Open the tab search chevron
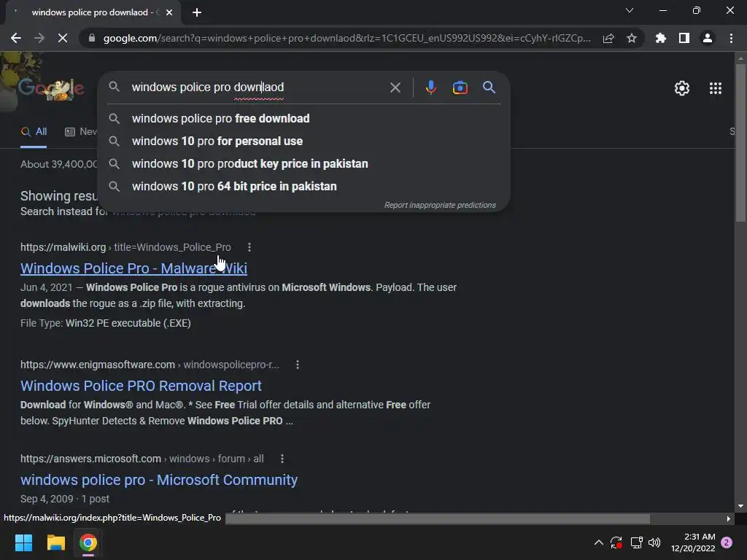 point(630,10)
